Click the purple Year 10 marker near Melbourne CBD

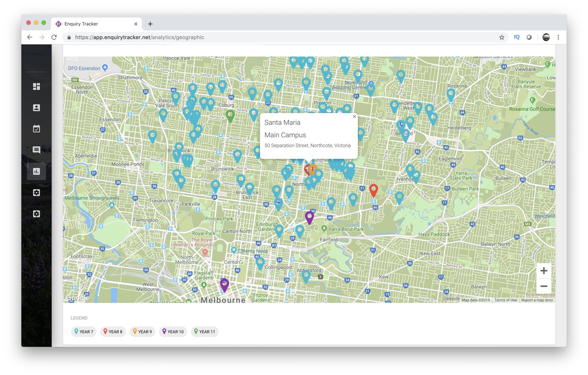tap(224, 285)
